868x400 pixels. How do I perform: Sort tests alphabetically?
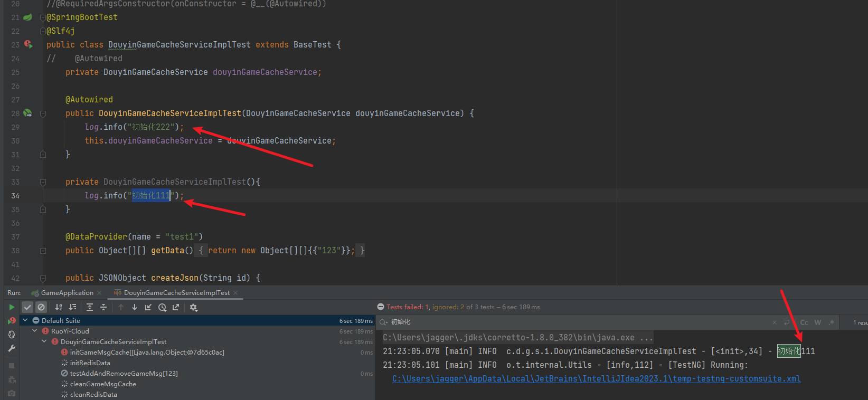[x=59, y=307]
